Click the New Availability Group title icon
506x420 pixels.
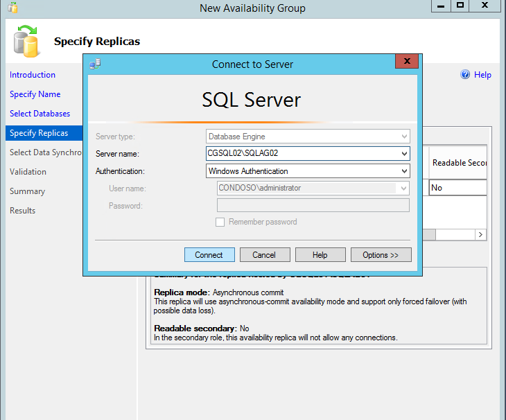(12, 8)
